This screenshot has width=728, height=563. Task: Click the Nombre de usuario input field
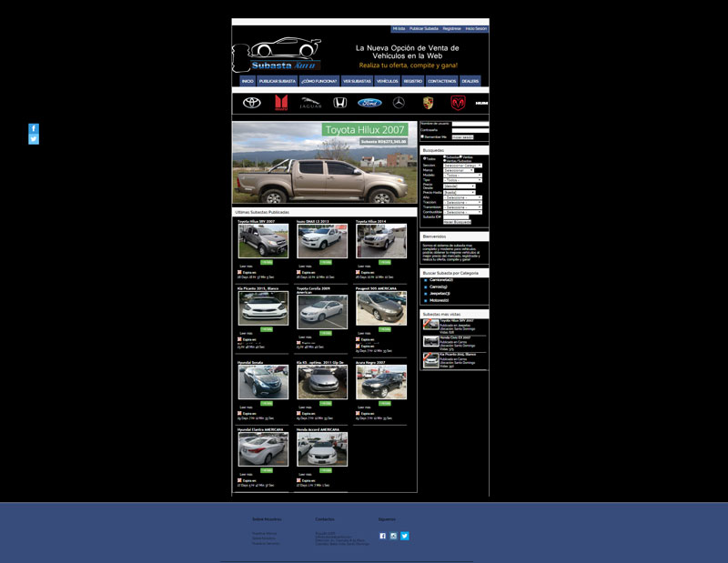click(470, 124)
